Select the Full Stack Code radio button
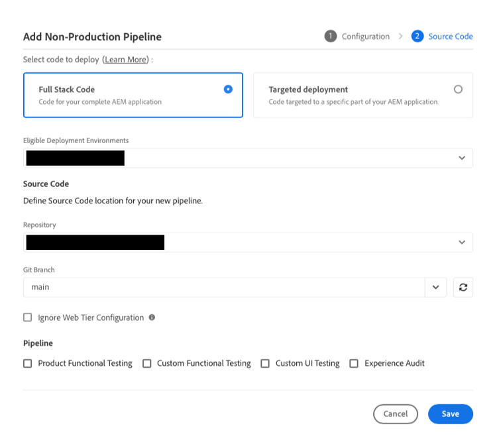This screenshot has height=448, width=497. pyautogui.click(x=228, y=89)
